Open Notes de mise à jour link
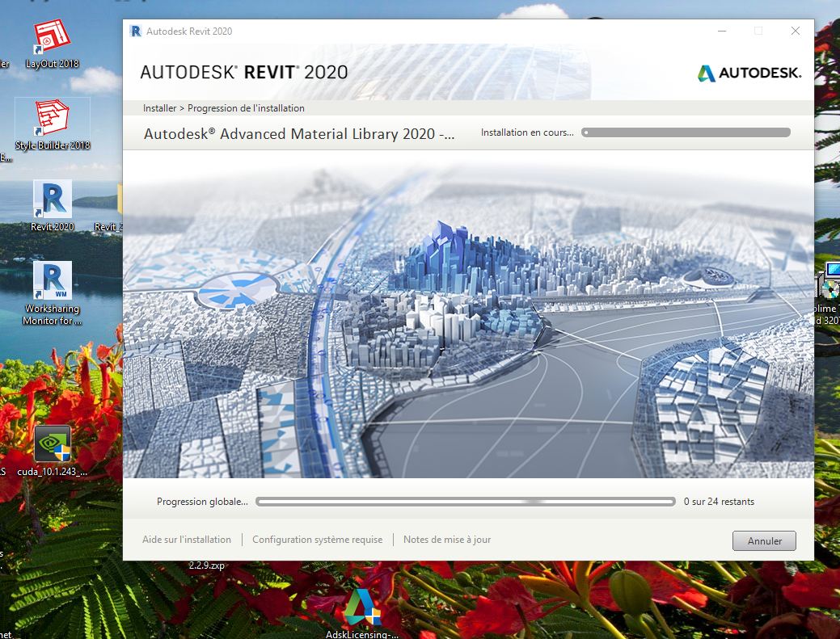The image size is (840, 639). click(447, 540)
